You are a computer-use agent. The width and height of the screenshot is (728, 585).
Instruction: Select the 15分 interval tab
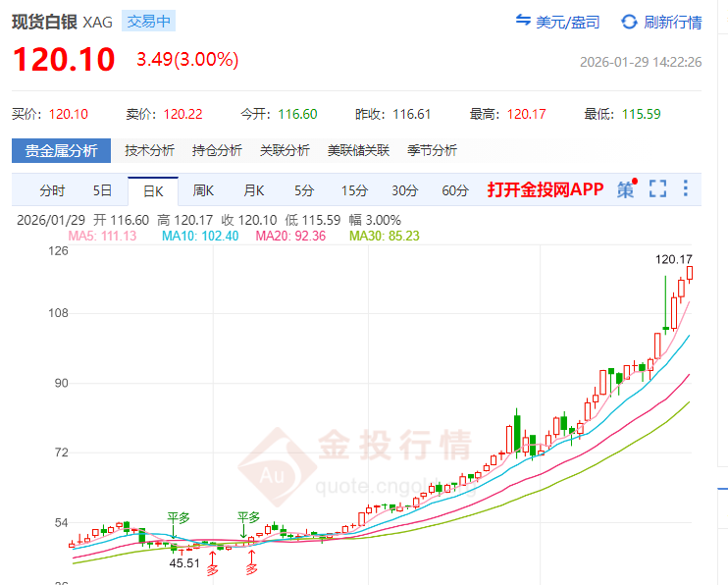click(354, 190)
